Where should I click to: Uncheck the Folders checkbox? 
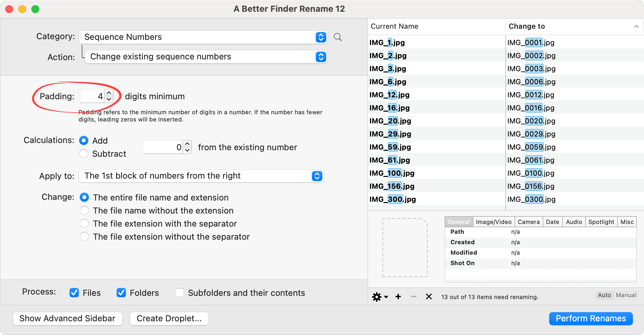point(121,293)
